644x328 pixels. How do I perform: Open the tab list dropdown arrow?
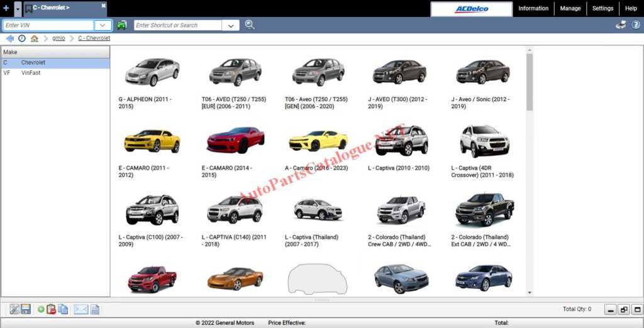click(18, 9)
